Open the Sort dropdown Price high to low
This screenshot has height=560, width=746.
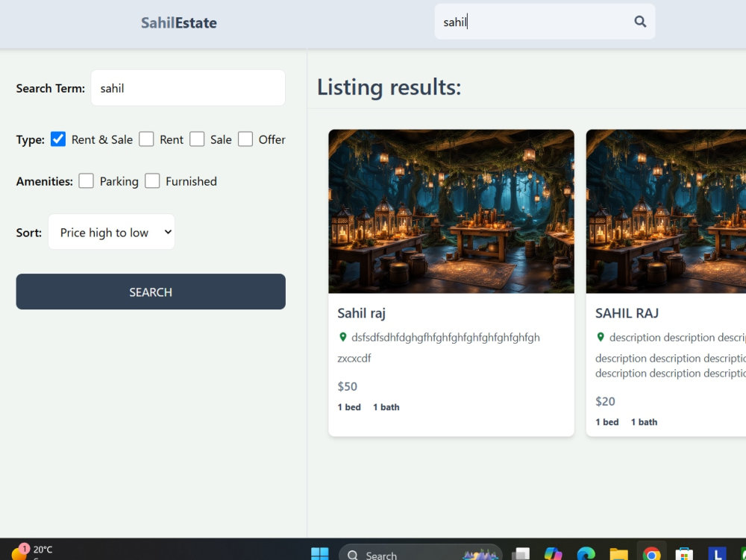click(111, 232)
